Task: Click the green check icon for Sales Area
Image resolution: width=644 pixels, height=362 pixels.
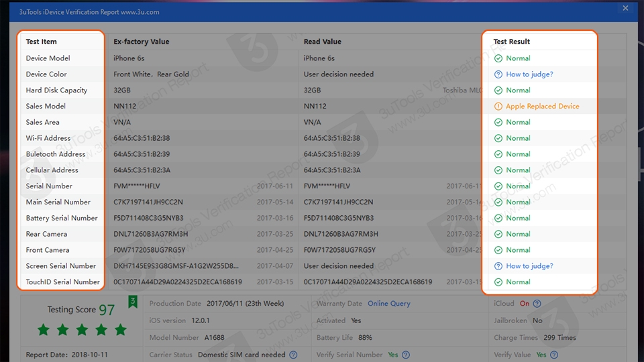Action: [x=498, y=122]
